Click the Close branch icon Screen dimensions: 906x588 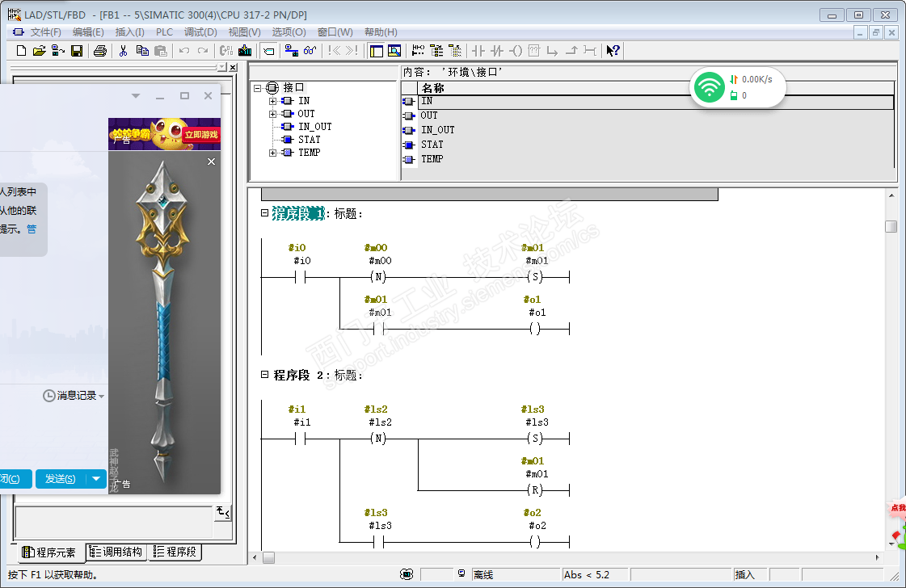pos(571,51)
